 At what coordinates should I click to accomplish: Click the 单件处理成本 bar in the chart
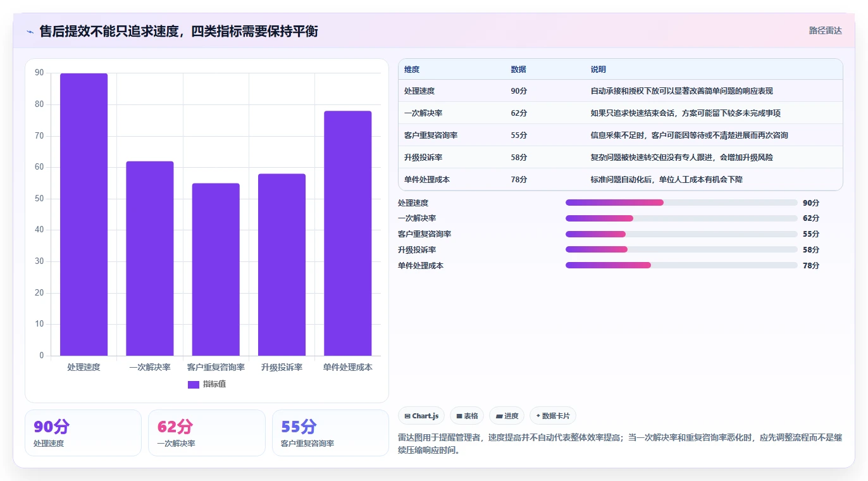tap(348, 234)
